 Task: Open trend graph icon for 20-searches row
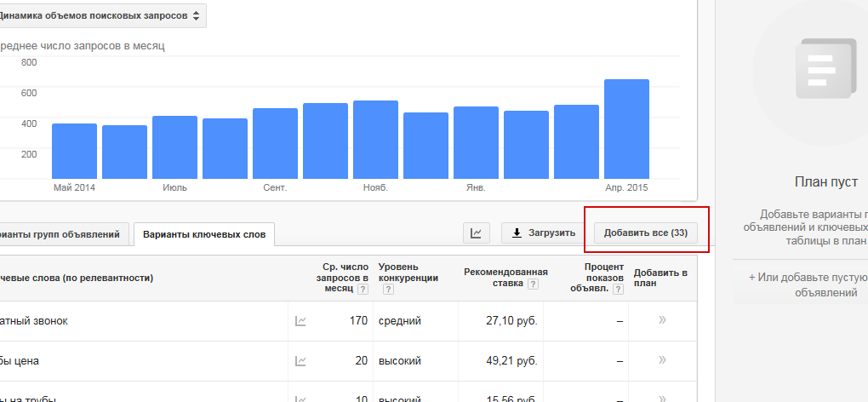click(x=300, y=361)
